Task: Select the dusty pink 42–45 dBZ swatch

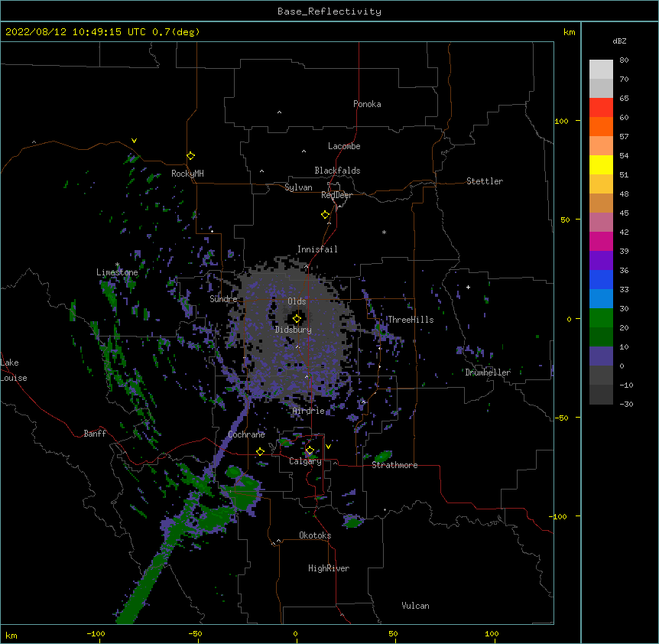Action: click(x=601, y=223)
